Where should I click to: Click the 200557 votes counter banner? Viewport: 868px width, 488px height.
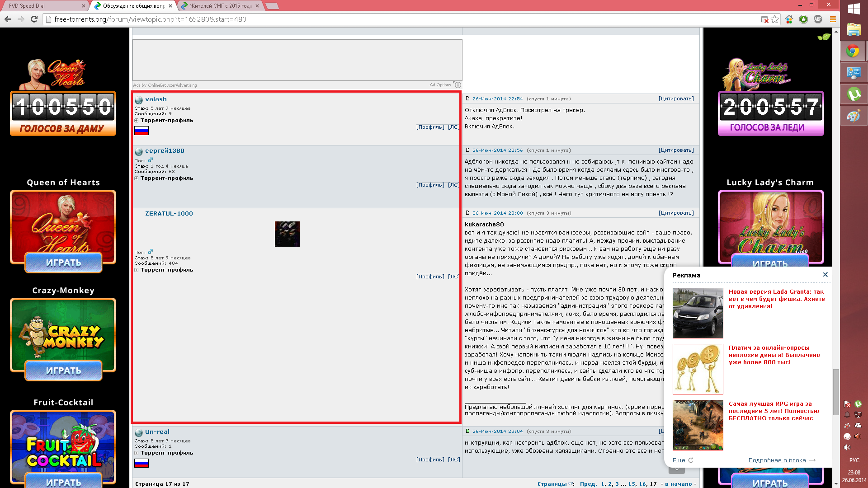pyautogui.click(x=771, y=113)
